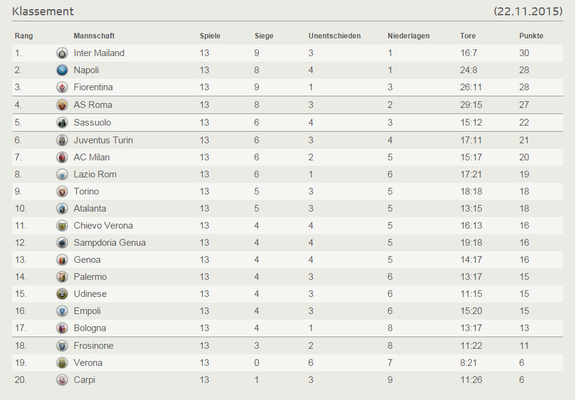
Task: Click the Sampdoria Genua crest icon
Action: click(x=62, y=243)
